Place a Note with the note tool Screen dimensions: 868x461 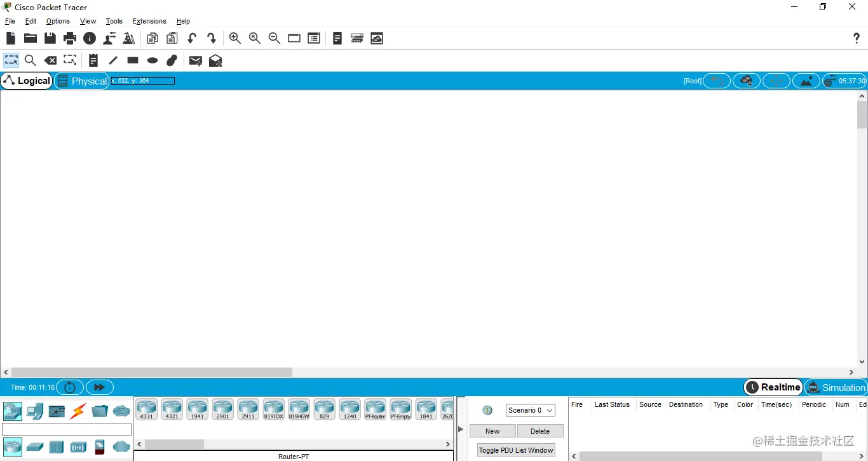[x=93, y=60]
